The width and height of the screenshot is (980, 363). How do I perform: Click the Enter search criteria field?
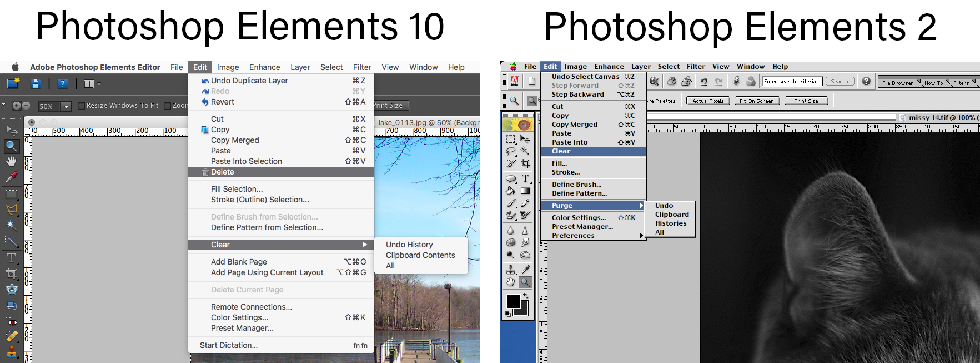792,81
